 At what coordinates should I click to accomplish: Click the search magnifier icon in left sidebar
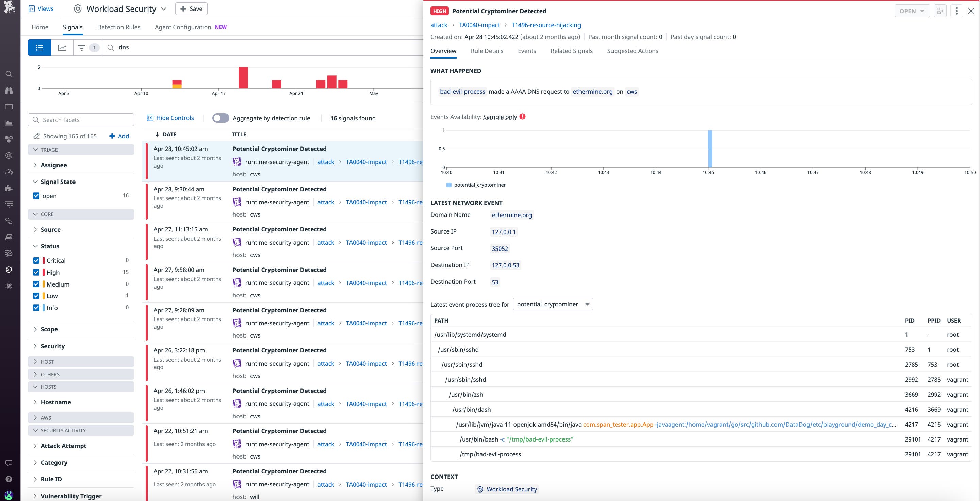point(9,74)
